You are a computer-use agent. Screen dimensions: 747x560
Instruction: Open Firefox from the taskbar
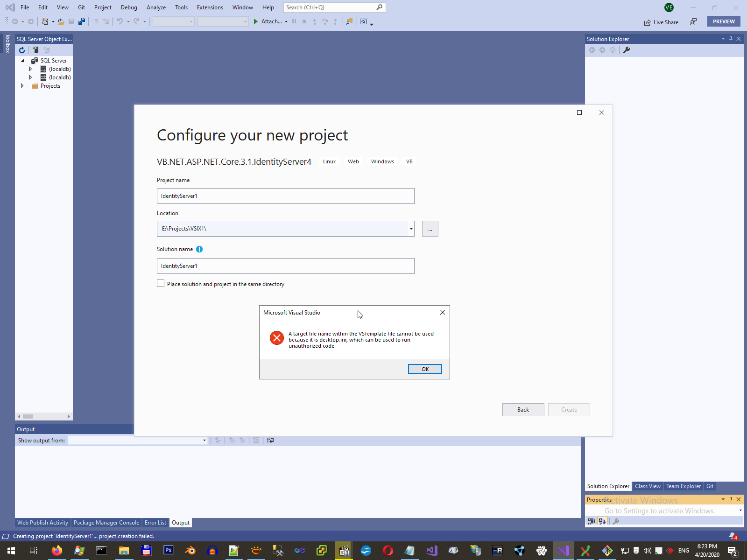[56, 551]
